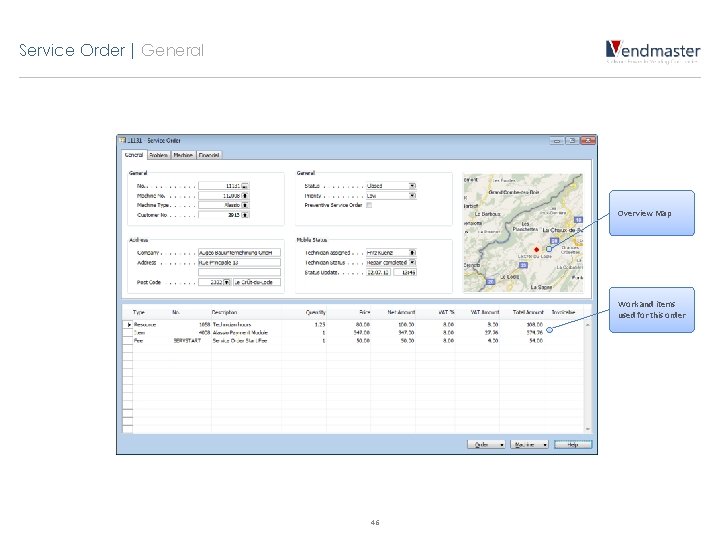Select the Item row type cell
The height and width of the screenshot is (540, 720).
[152, 332]
